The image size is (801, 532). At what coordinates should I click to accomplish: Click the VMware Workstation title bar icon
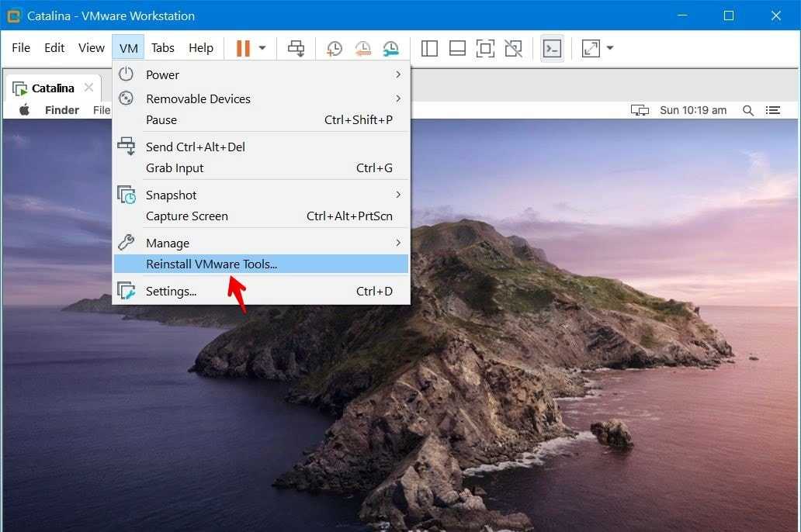coord(14,16)
